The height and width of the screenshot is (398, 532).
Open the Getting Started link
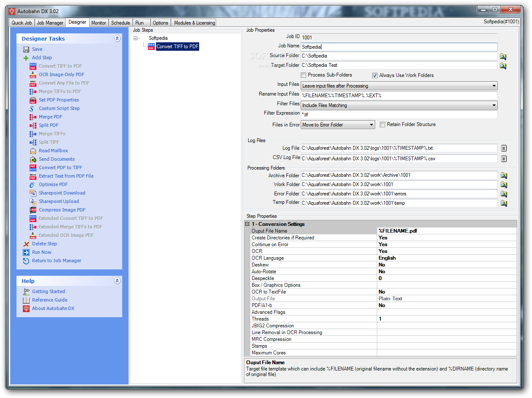[49, 291]
